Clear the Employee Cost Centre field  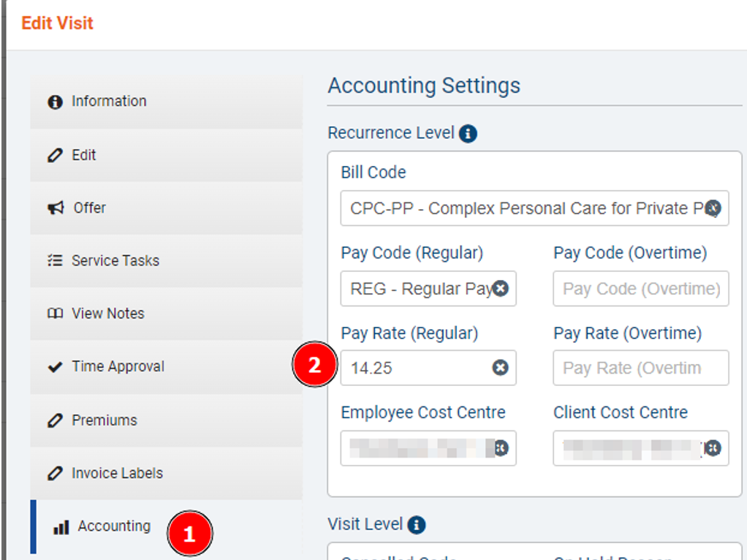[502, 448]
